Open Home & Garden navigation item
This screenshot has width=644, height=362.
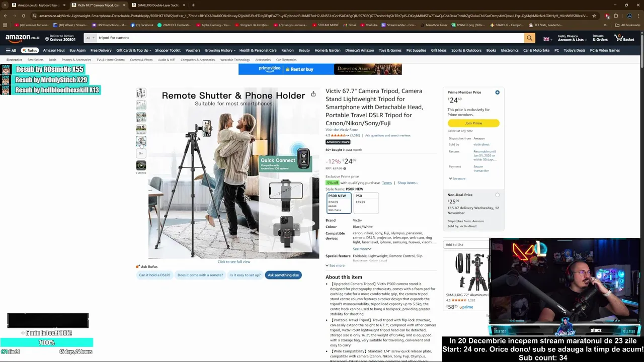coord(328,50)
